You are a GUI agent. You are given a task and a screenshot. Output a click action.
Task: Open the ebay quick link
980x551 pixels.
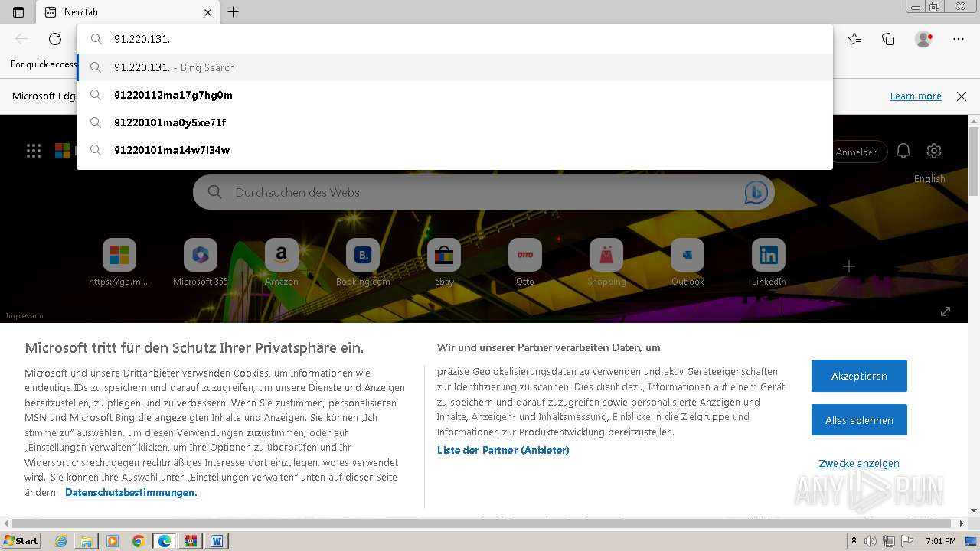point(444,262)
